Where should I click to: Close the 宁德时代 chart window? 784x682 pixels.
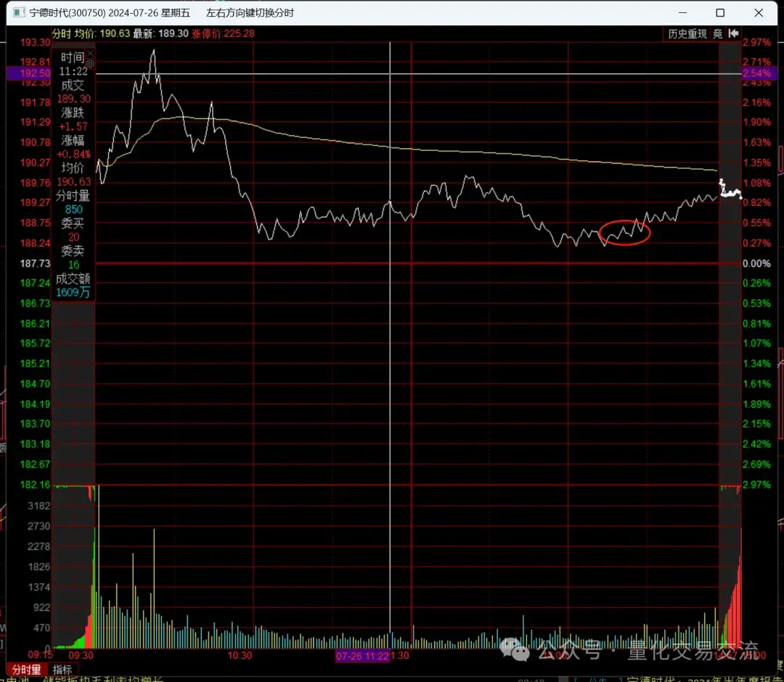click(759, 12)
